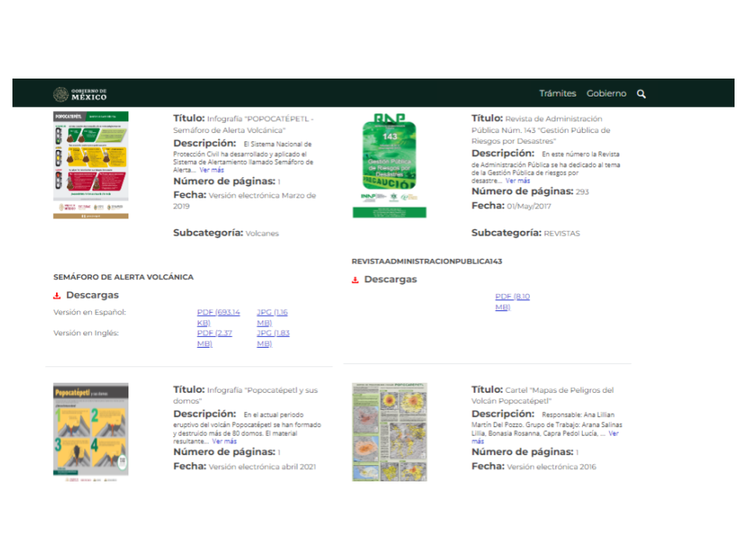The image size is (747, 560).
Task: Click download icon under Semáforo de Alerta Volcánica
Action: pos(57,296)
